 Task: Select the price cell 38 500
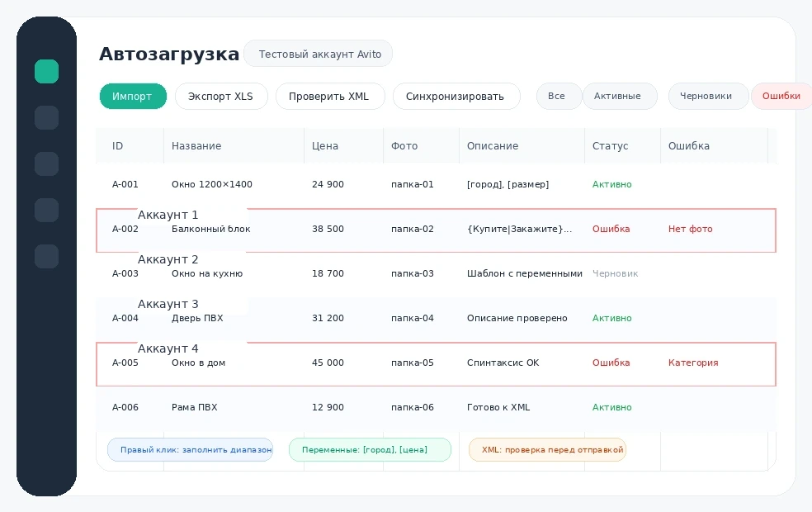(x=328, y=229)
